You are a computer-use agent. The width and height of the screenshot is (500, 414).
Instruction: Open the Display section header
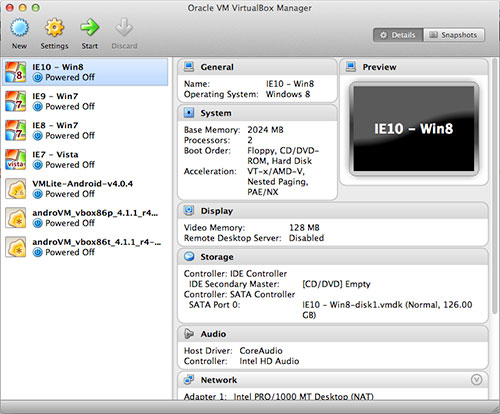(333, 211)
